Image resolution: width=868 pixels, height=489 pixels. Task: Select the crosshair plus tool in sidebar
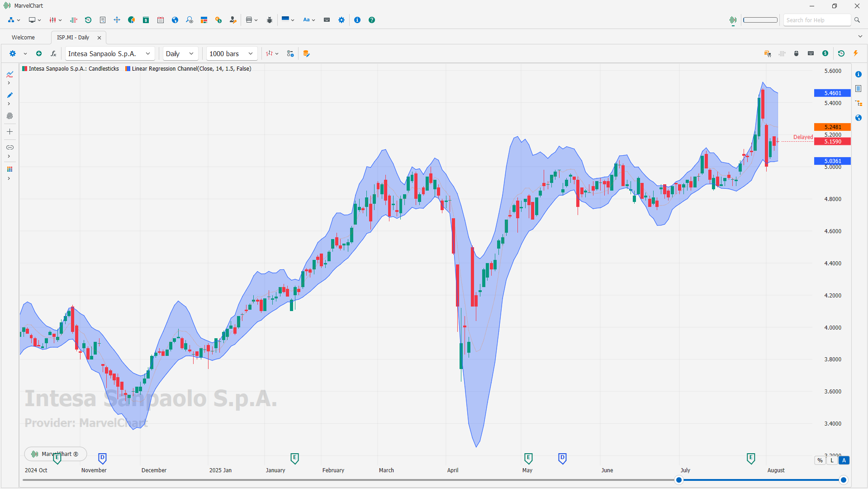tap(9, 132)
